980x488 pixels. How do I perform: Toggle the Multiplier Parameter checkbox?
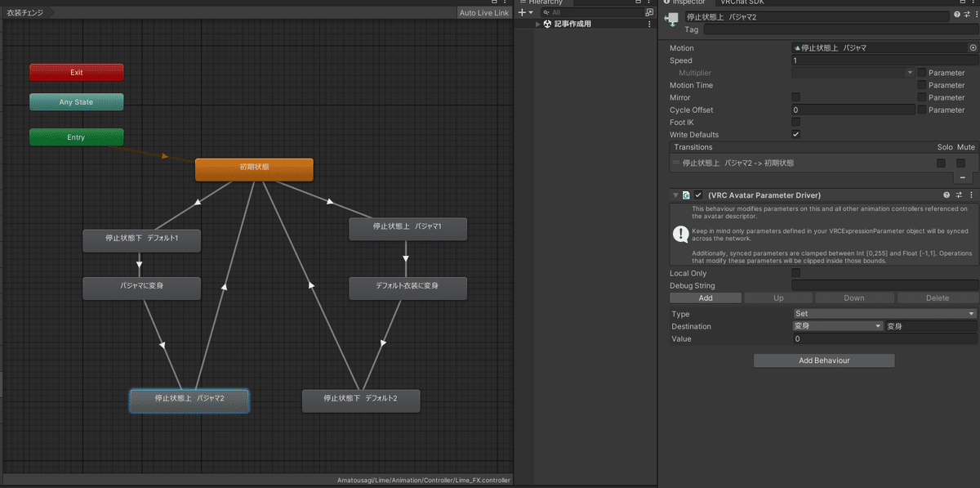tap(922, 73)
